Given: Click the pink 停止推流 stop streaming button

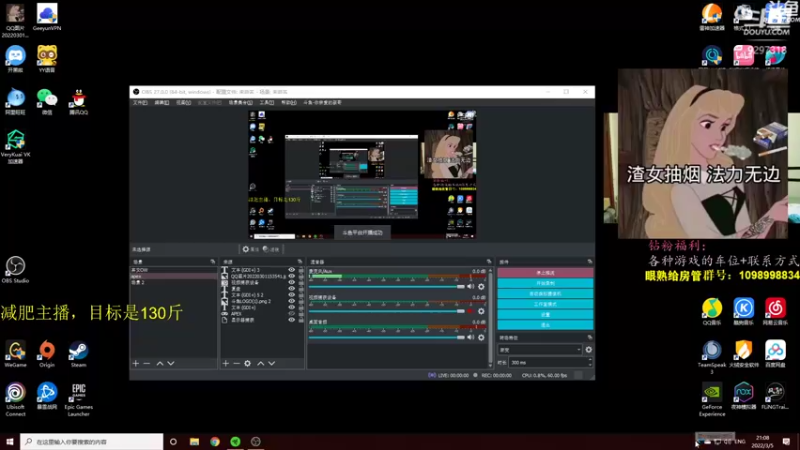Looking at the screenshot, I should pyautogui.click(x=545, y=273).
